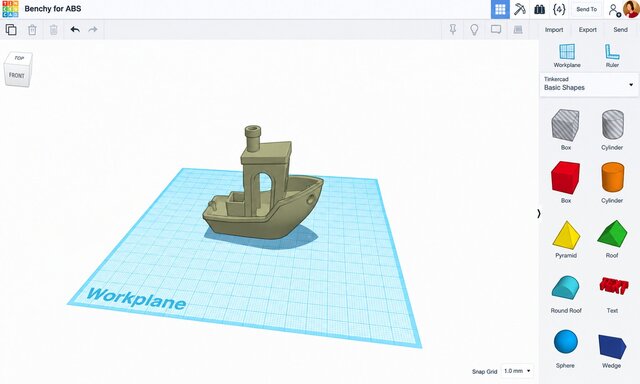The width and height of the screenshot is (640, 384).
Task: Click the TOP face of view cube
Action: [x=19, y=58]
